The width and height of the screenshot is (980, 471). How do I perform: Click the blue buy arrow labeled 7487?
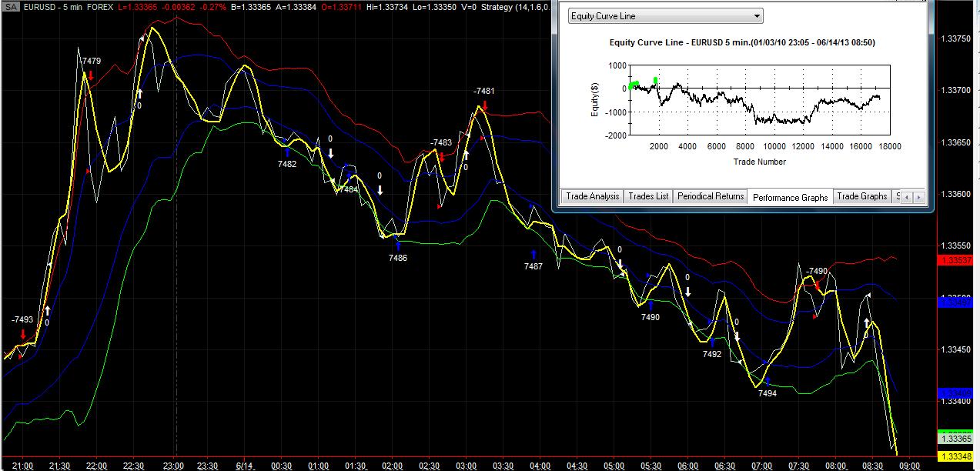pyautogui.click(x=533, y=254)
